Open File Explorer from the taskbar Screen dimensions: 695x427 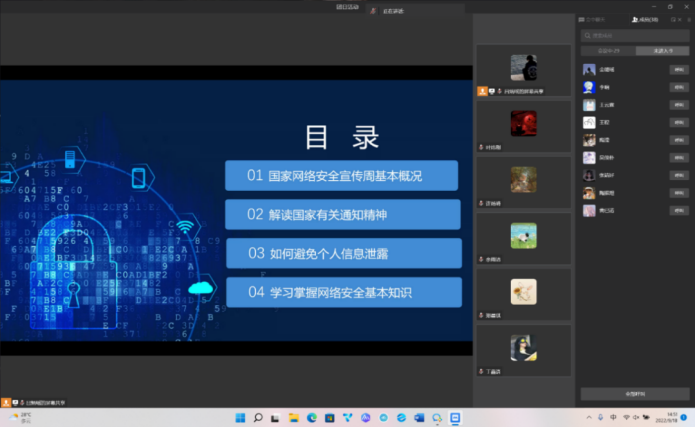pyautogui.click(x=293, y=417)
